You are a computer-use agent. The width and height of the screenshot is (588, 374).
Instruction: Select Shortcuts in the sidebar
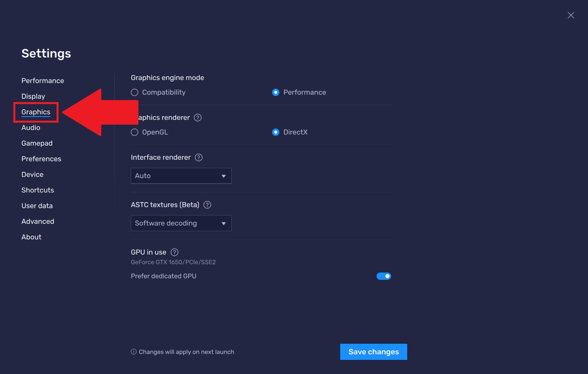[x=38, y=190]
